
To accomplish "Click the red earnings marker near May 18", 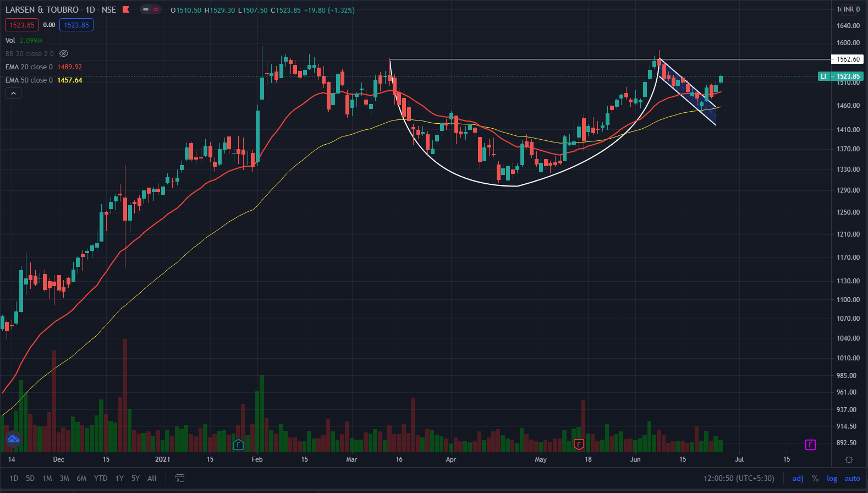I will tap(578, 445).
